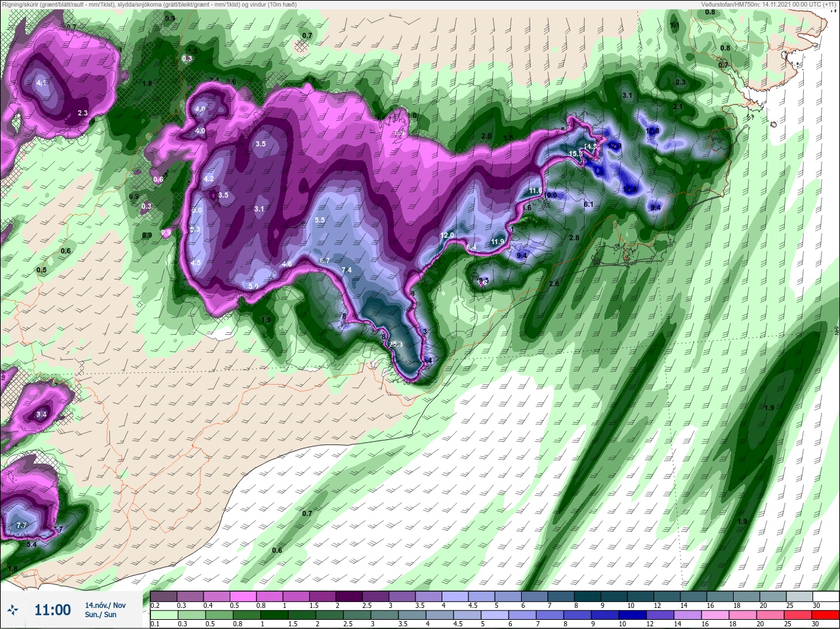The height and width of the screenshot is (629, 840).
Task: Click the 12.0 precipitation value on the map
Action: coord(447,235)
